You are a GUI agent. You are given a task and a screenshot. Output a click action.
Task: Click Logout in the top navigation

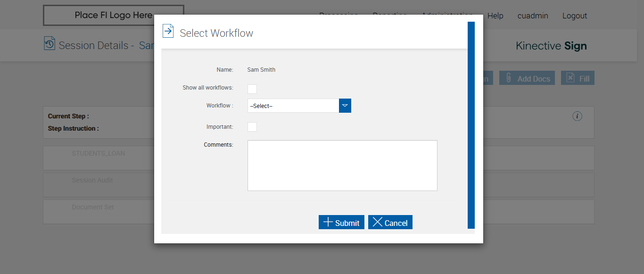pyautogui.click(x=575, y=16)
